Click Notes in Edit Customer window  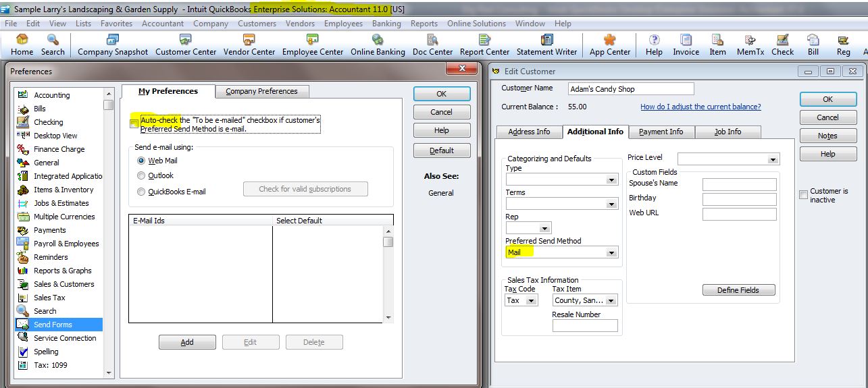tap(827, 136)
